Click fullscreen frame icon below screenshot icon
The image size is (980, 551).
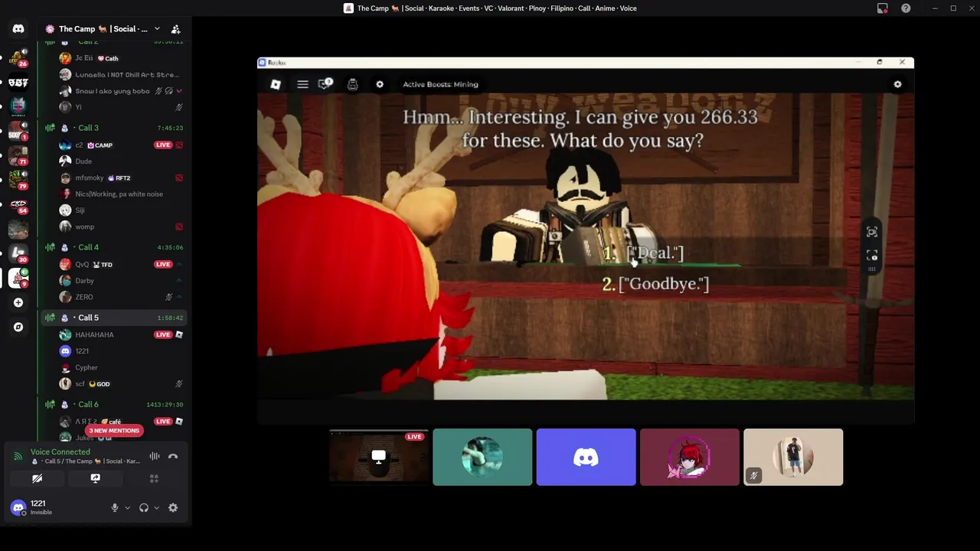pyautogui.click(x=872, y=255)
